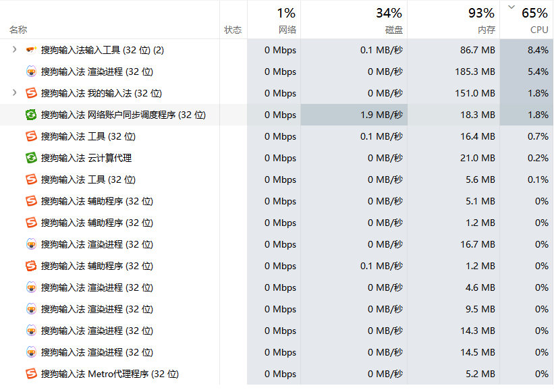554x392 pixels.
Task: Select the 工具 row using 5.6 MB
Action: pyautogui.click(x=277, y=179)
